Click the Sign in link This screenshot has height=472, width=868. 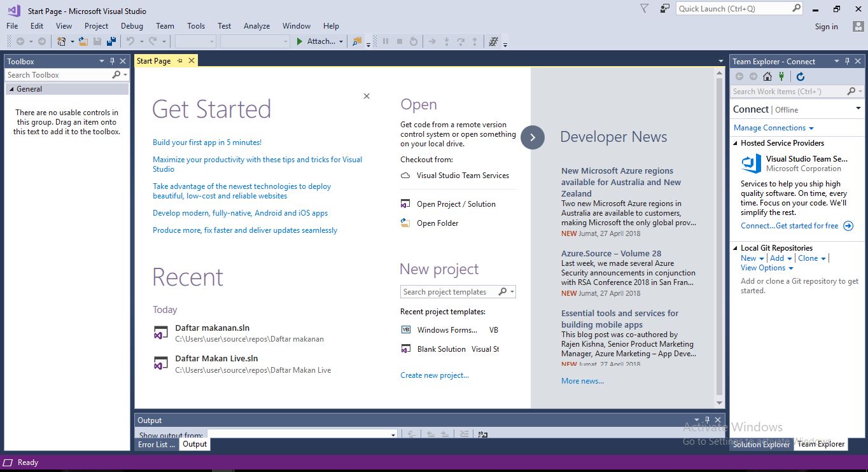coord(826,27)
